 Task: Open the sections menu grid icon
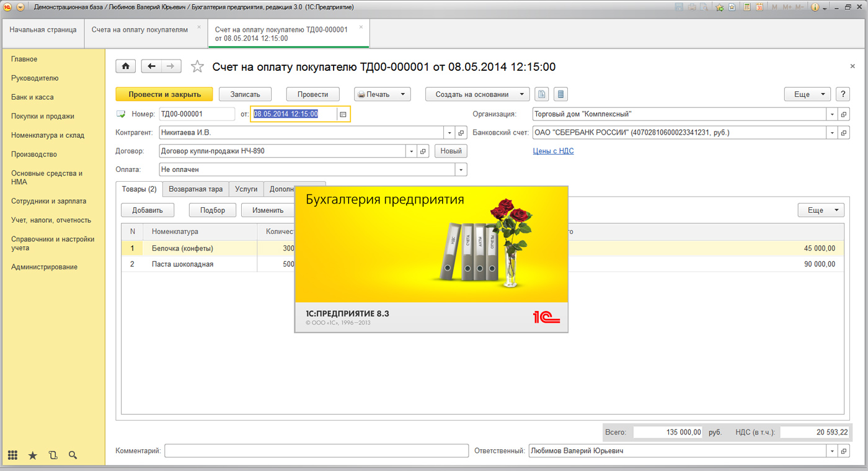tap(12, 455)
